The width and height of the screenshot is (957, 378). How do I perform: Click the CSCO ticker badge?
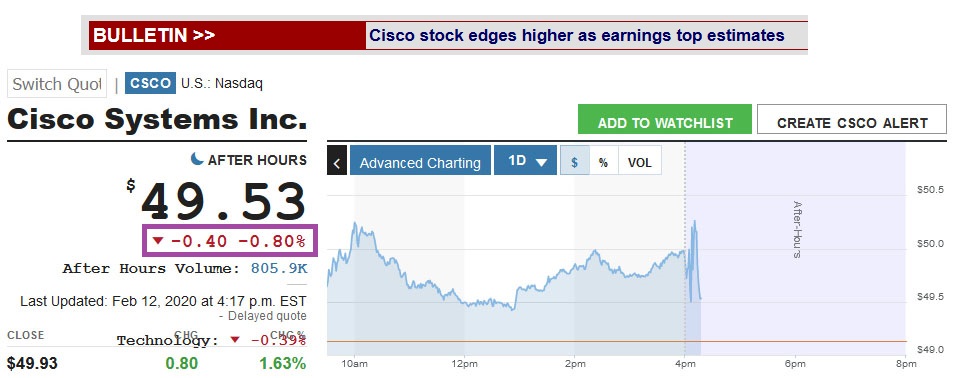[150, 83]
